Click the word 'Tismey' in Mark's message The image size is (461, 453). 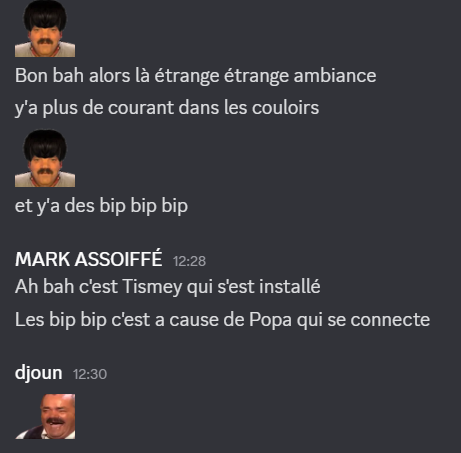[x=152, y=287]
